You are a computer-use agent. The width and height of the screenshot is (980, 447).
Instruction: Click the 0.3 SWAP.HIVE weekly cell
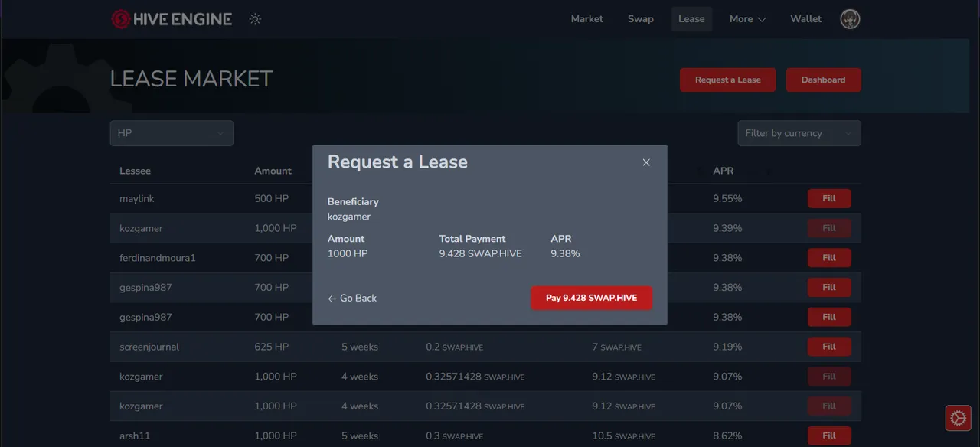[x=455, y=436]
